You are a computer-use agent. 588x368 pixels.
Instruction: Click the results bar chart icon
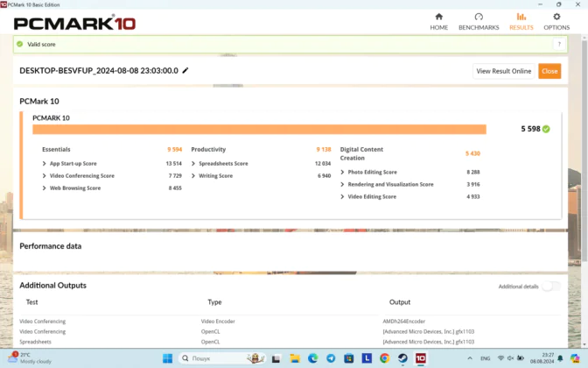[x=521, y=17]
